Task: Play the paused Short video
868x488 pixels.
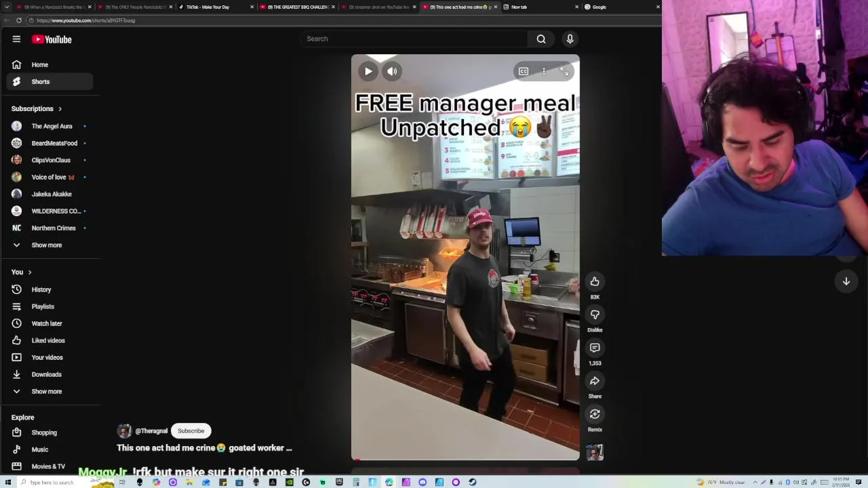Action: pyautogui.click(x=368, y=71)
